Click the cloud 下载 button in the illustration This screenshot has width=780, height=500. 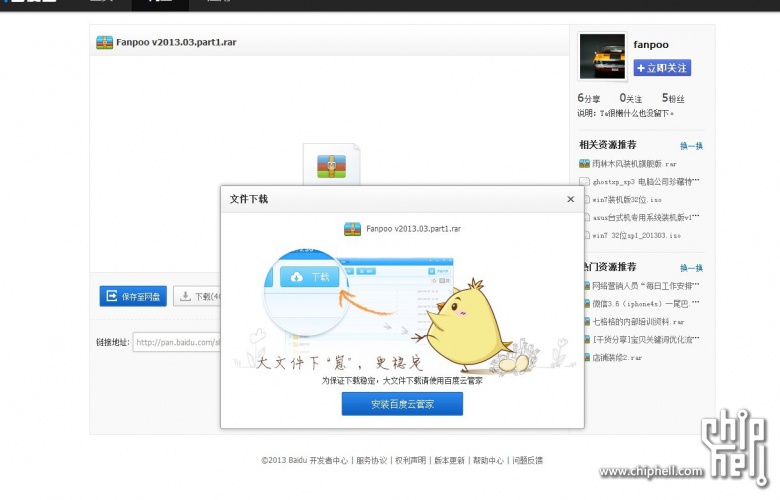pos(309,277)
